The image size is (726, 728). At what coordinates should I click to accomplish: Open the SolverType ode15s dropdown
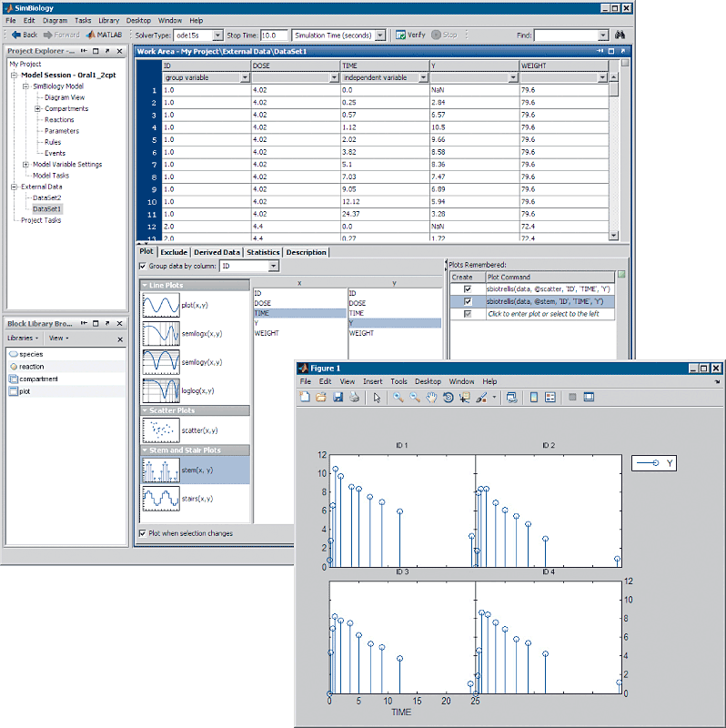coord(217,35)
